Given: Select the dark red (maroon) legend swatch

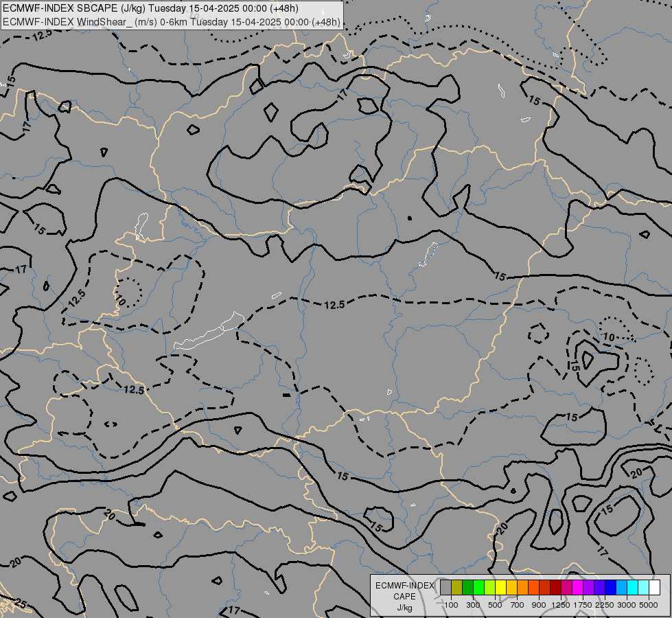Looking at the screenshot, I should [x=556, y=587].
